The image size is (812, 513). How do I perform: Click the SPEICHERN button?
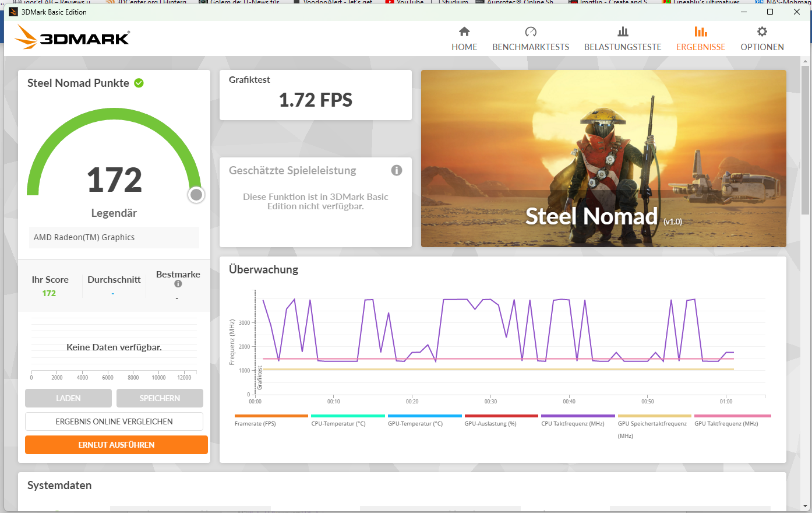pyautogui.click(x=160, y=398)
